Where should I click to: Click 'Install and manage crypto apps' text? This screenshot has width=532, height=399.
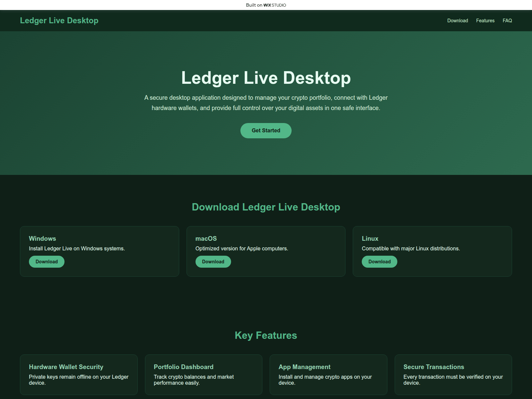pos(325,380)
